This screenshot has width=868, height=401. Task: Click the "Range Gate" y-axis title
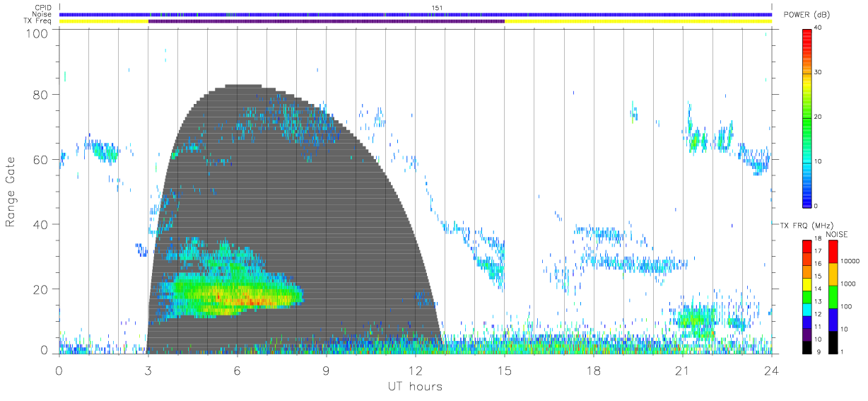(x=11, y=192)
